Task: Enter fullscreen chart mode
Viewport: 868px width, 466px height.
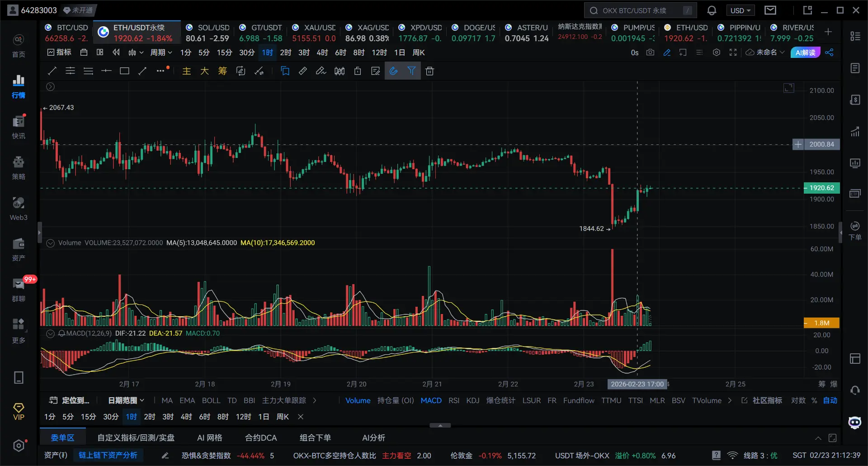Action: click(x=733, y=52)
